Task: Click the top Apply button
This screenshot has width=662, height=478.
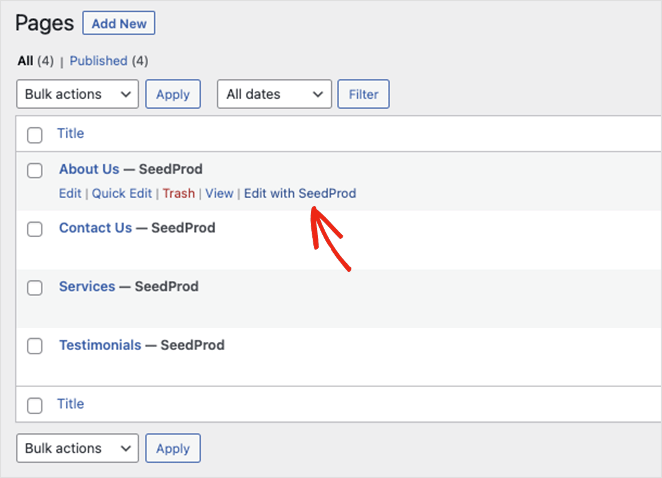Action: click(x=173, y=94)
